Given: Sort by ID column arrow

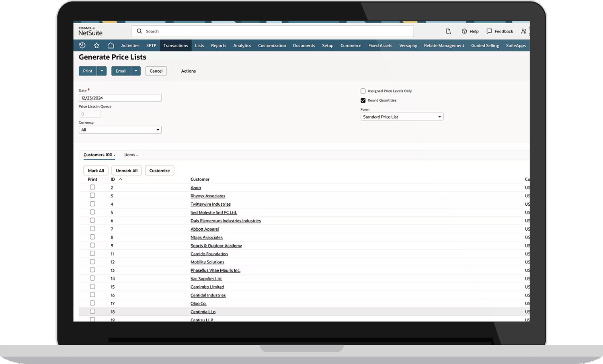Looking at the screenshot, I should pos(121,179).
